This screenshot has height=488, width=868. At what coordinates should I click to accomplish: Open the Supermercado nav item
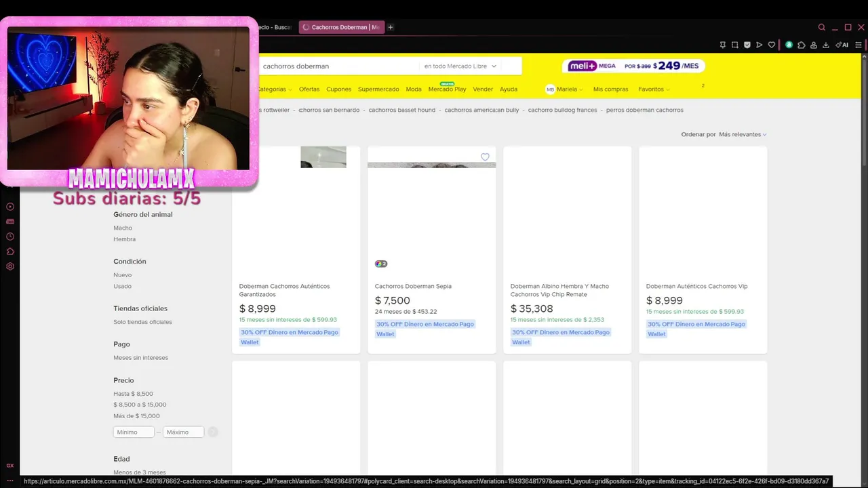tap(378, 89)
